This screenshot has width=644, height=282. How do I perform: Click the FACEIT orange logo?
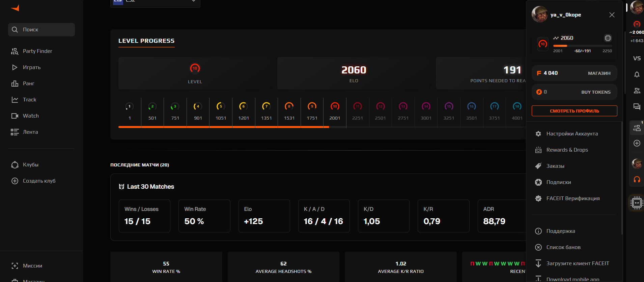15,8
